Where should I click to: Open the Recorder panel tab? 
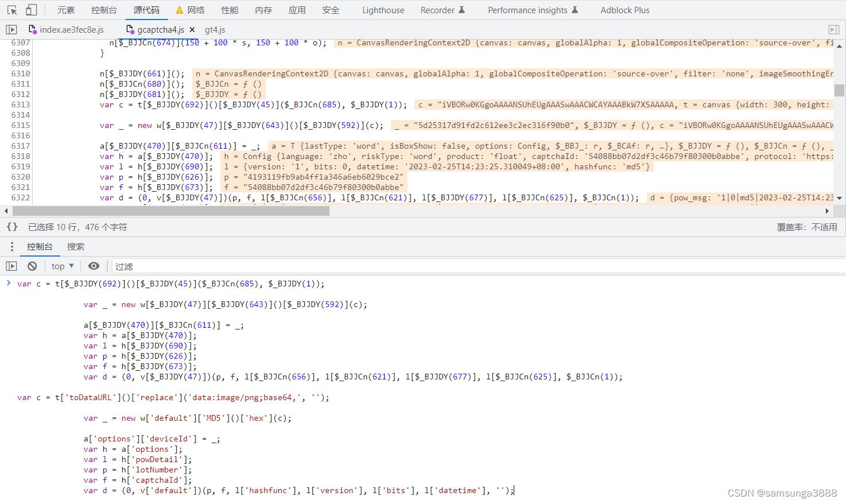pyautogui.click(x=443, y=10)
